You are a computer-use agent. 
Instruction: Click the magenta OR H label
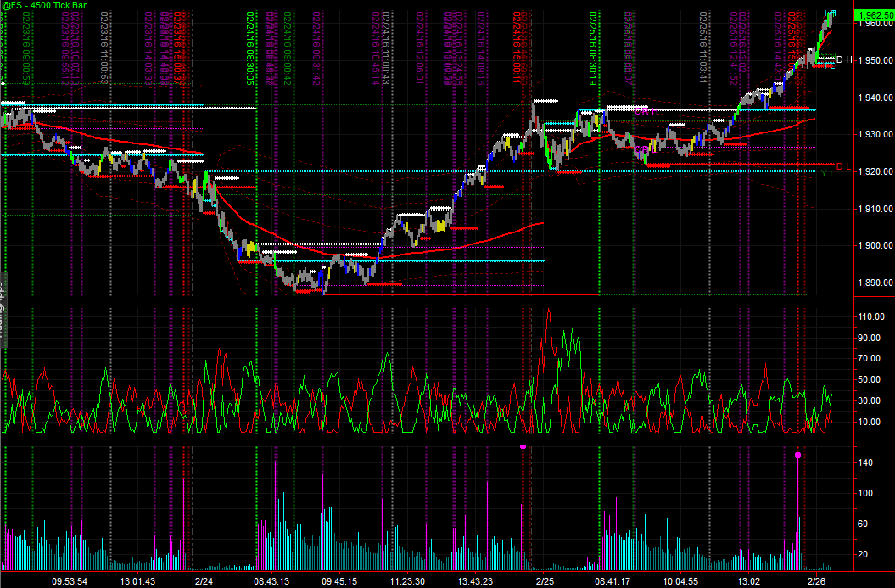coord(647,110)
